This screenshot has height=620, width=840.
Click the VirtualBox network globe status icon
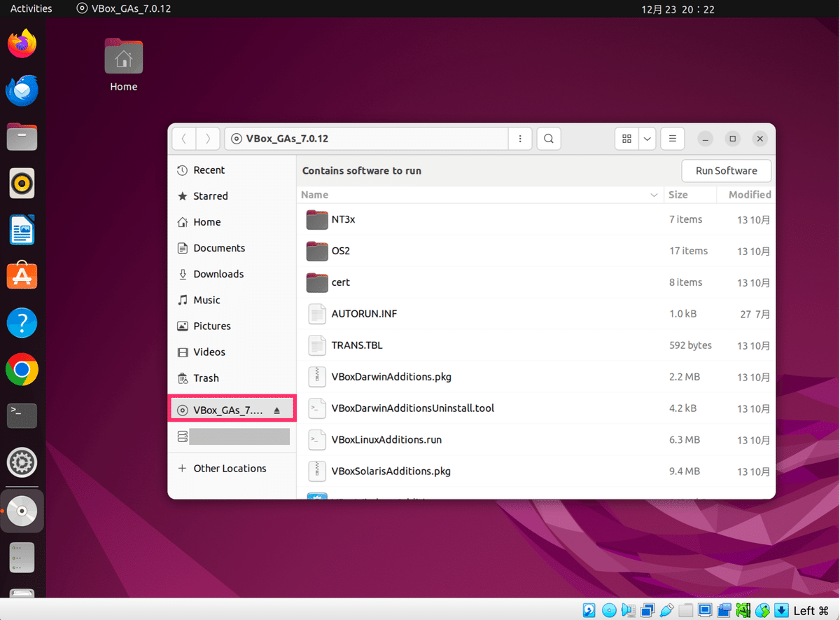point(763,610)
